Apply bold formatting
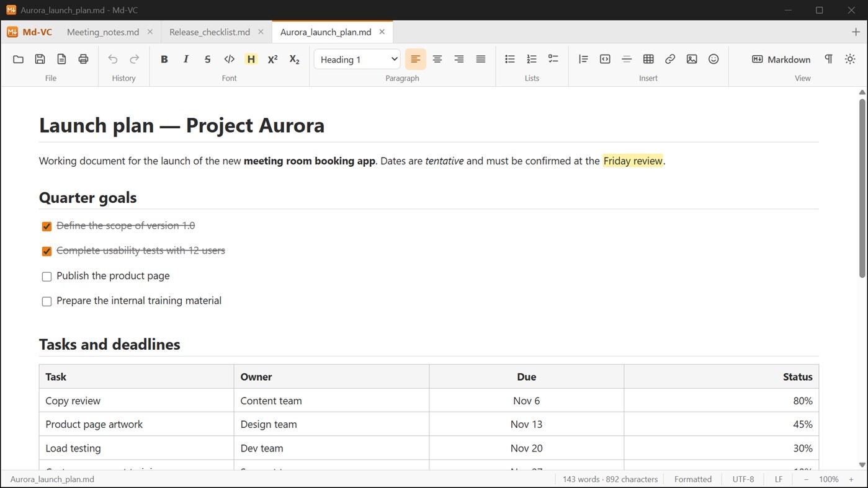 click(164, 60)
